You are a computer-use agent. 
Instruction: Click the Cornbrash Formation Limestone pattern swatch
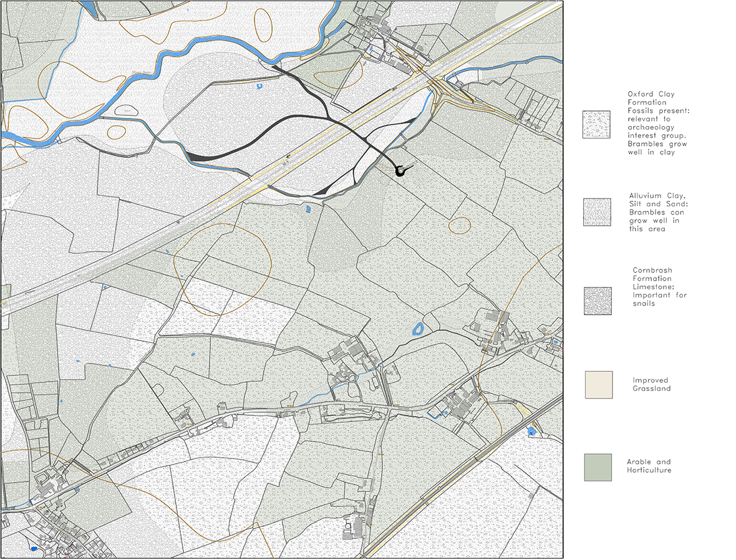coord(598,301)
